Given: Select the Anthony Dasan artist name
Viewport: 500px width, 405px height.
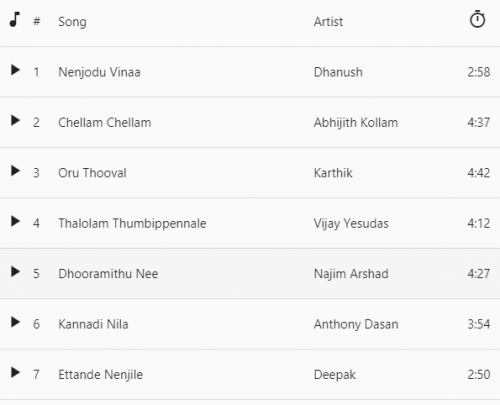Looking at the screenshot, I should (x=356, y=324).
